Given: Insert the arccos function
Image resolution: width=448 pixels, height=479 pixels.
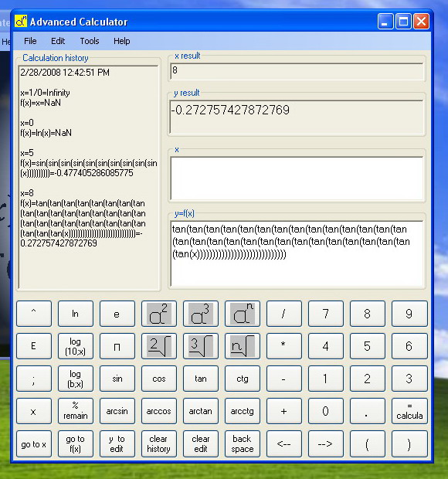Looking at the screenshot, I should (159, 411).
